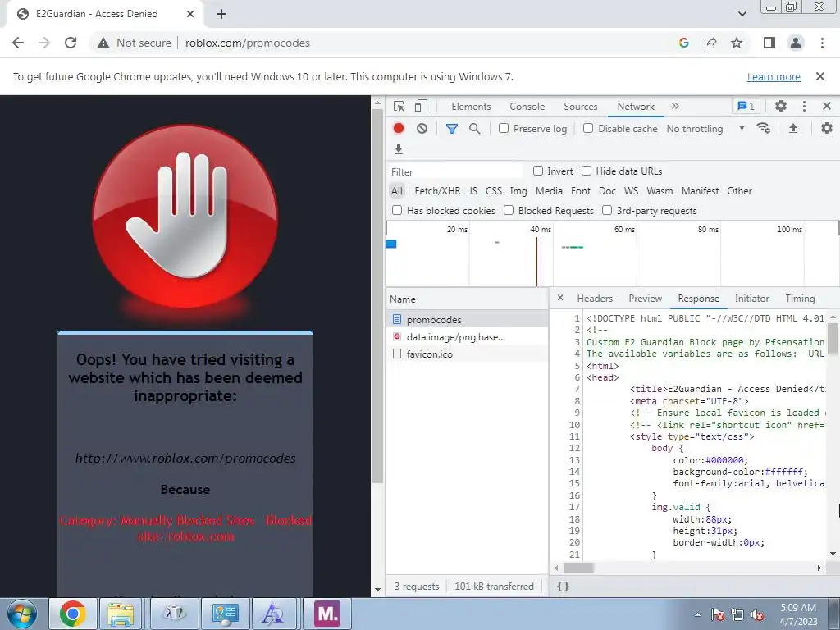This screenshot has width=840, height=630.
Task: Open network panel settings gear
Action: (827, 128)
